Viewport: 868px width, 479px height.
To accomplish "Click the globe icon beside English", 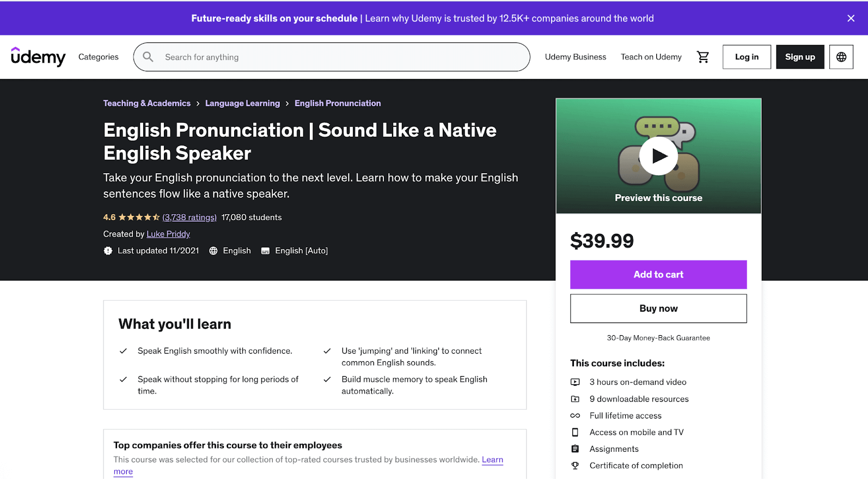I will click(213, 251).
